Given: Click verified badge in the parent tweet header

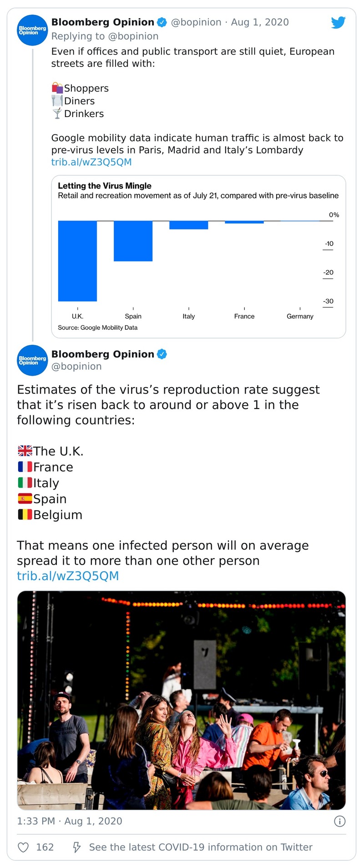Looking at the screenshot, I should pyautogui.click(x=162, y=22).
